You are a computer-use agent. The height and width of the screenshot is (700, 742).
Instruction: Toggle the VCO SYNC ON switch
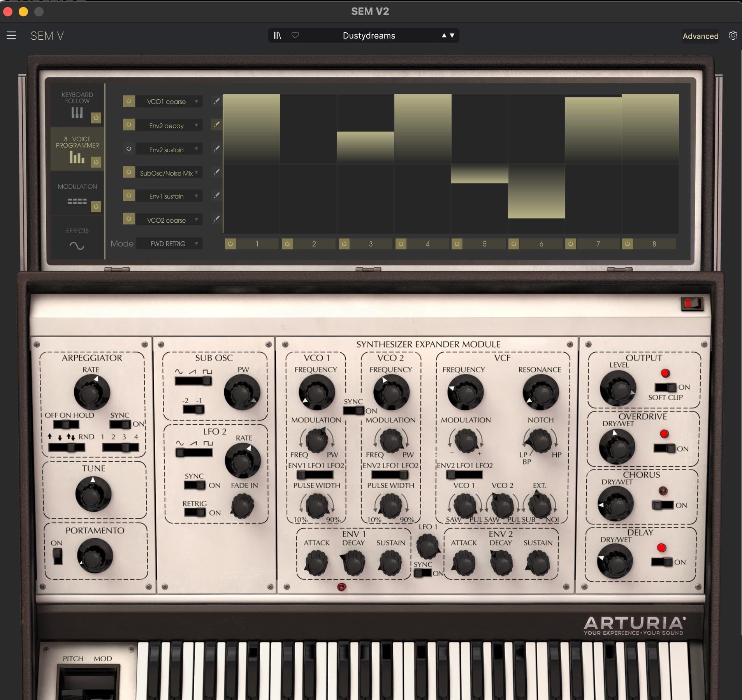[x=353, y=410]
